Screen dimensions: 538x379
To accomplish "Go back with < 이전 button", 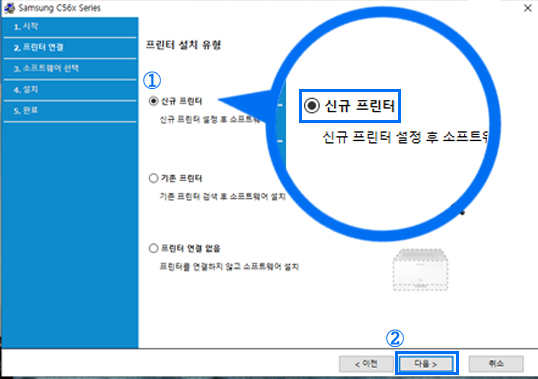I will click(366, 364).
